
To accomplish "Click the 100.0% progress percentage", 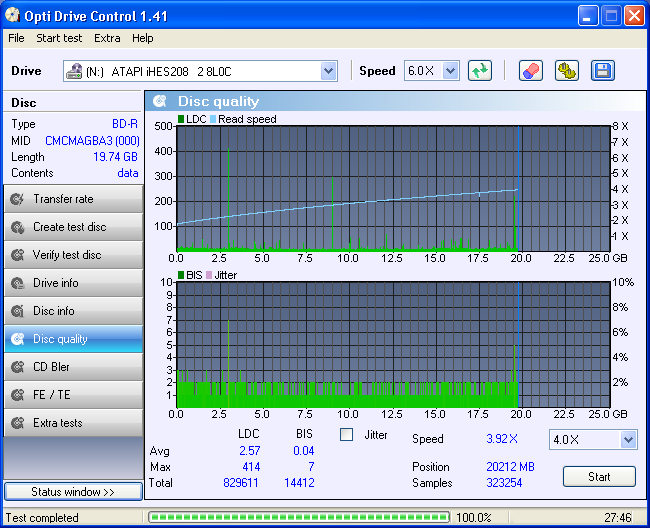I will pyautogui.click(x=474, y=518).
